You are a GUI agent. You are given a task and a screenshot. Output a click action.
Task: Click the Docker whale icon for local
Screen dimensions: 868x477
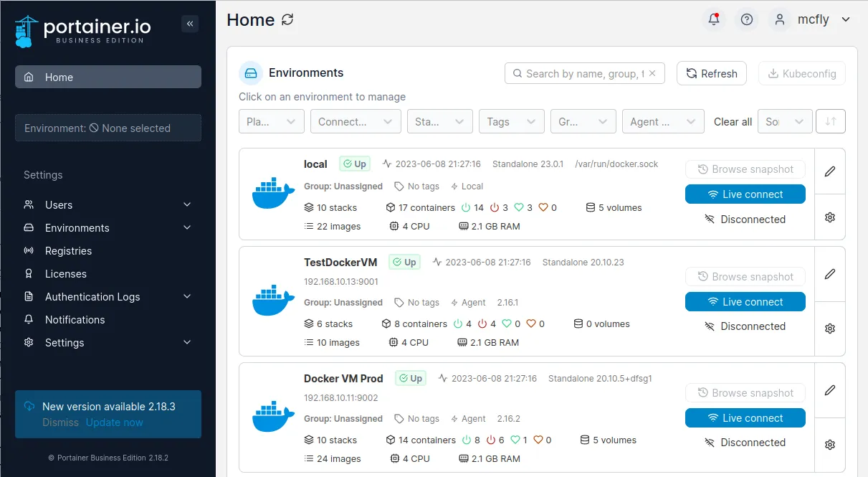(273, 194)
